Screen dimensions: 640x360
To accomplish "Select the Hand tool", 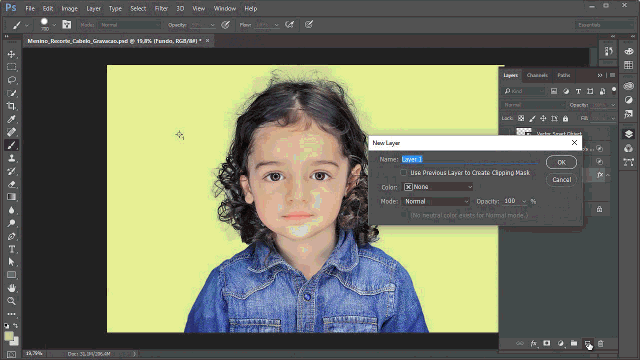I will tap(11, 288).
